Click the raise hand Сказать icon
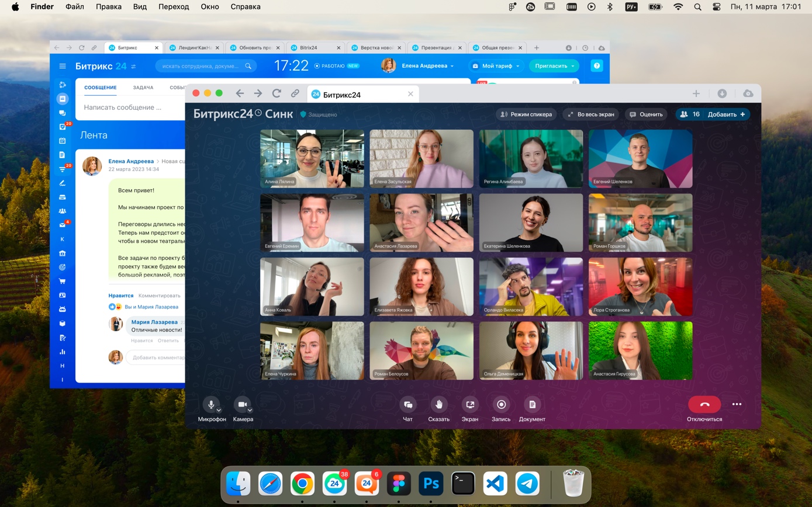Viewport: 812px width, 507px height. click(x=438, y=404)
